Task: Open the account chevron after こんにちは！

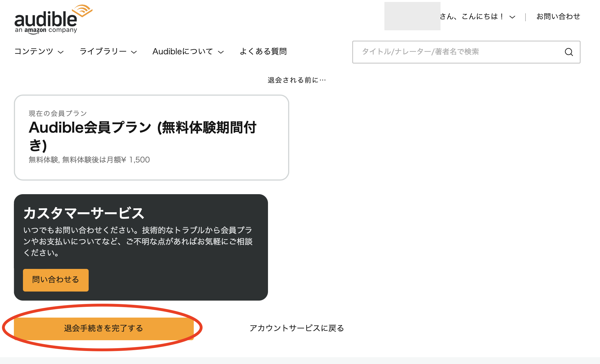Action: (512, 17)
